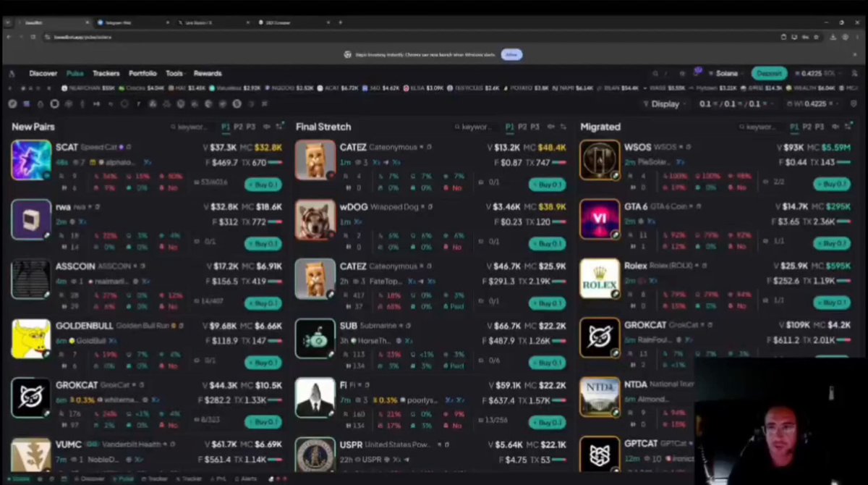The width and height of the screenshot is (868, 485).
Task: Expand the Tools menu in navigation
Action: 174,73
